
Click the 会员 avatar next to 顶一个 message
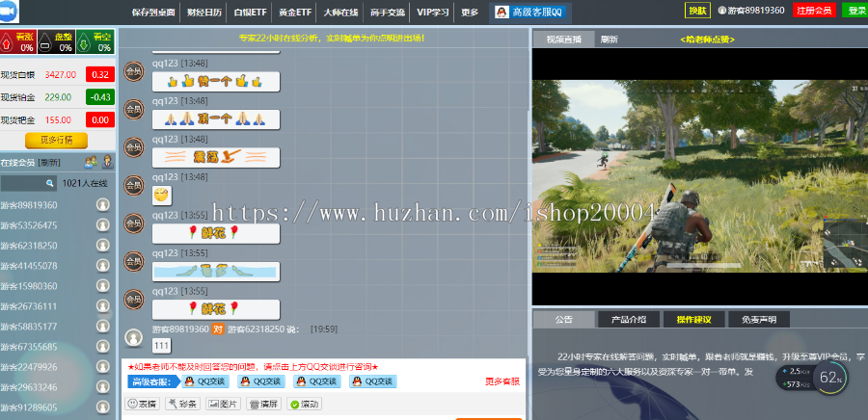(133, 110)
